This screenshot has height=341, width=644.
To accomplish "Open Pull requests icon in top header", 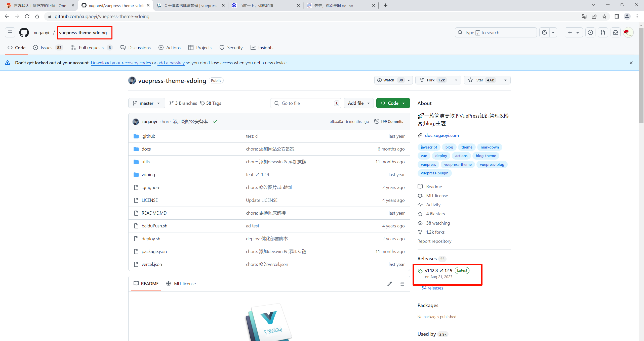I will tap(603, 32).
